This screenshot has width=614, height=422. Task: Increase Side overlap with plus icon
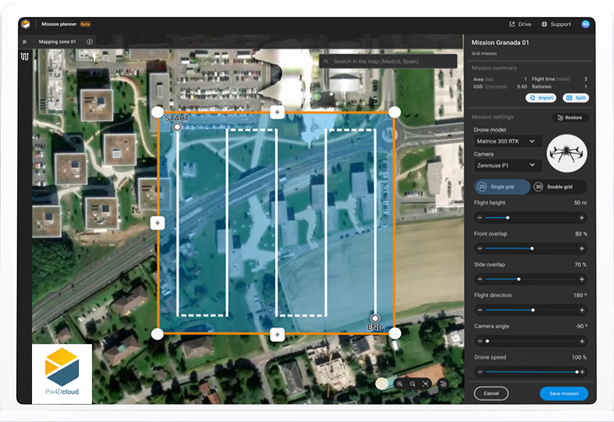582,280
